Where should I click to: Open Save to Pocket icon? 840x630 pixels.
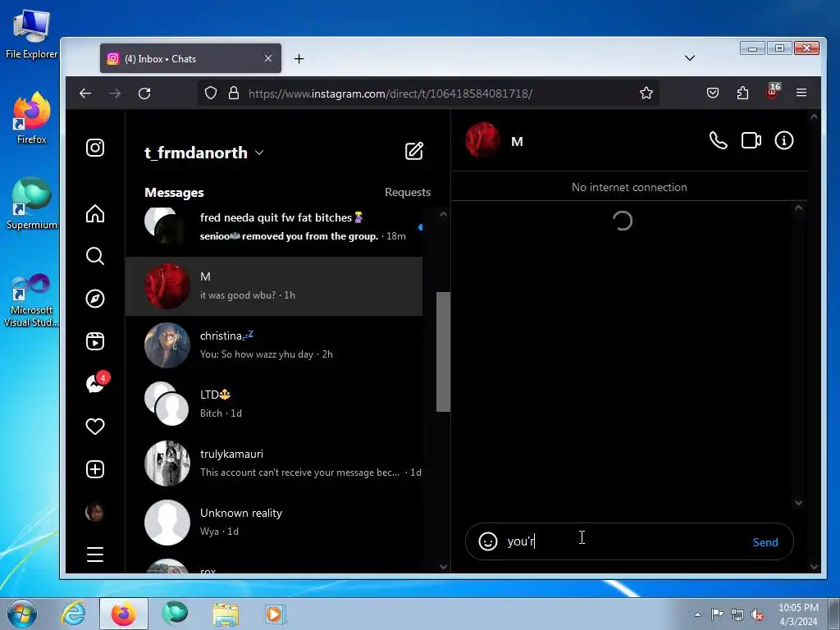pyautogui.click(x=713, y=93)
